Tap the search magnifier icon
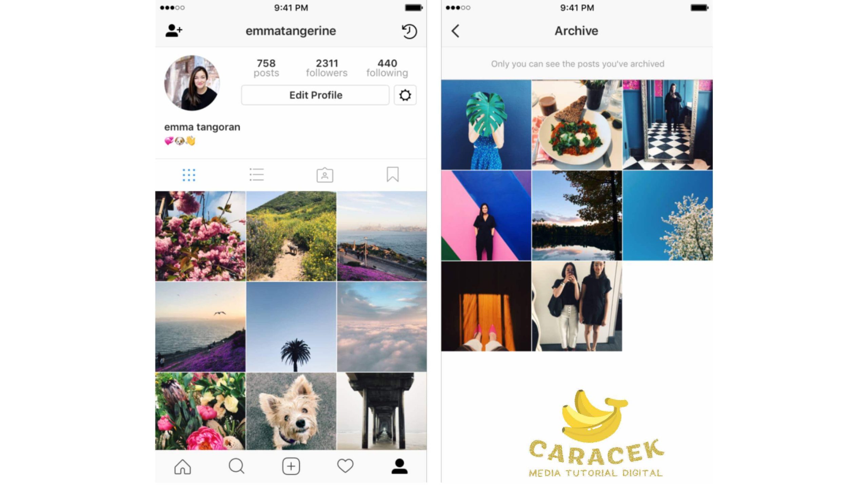 pyautogui.click(x=237, y=467)
